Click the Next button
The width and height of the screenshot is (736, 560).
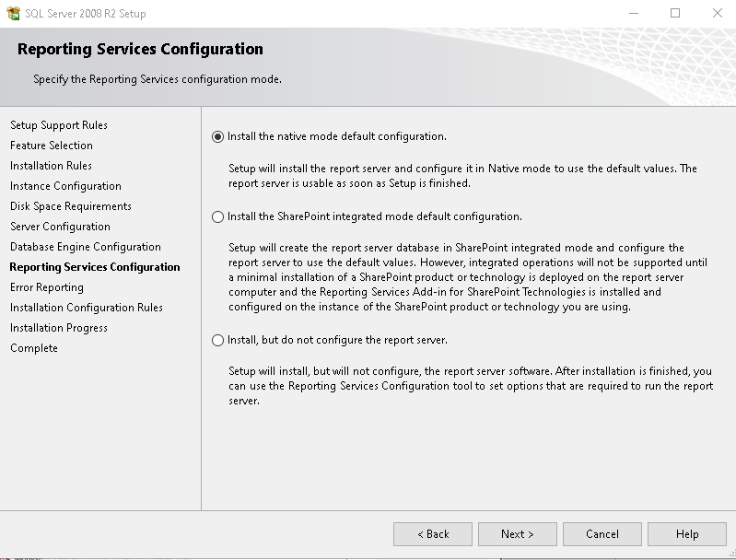(518, 534)
